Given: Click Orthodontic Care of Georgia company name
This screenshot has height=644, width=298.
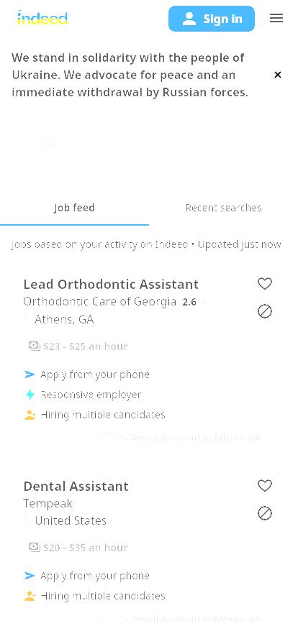Looking at the screenshot, I should (99, 301).
